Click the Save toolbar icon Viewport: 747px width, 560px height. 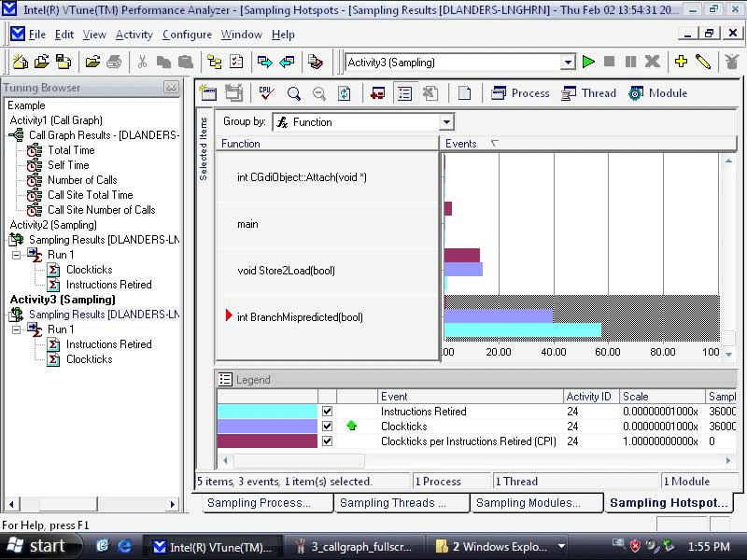[x=63, y=62]
